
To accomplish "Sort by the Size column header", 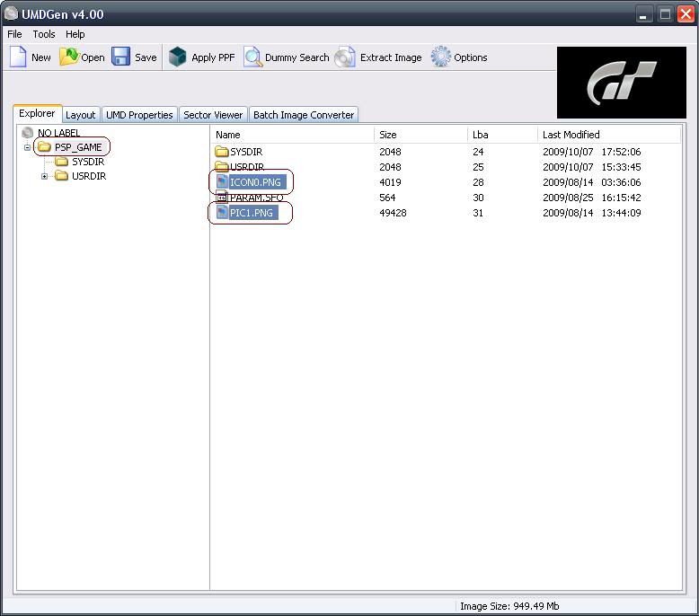I will point(420,135).
